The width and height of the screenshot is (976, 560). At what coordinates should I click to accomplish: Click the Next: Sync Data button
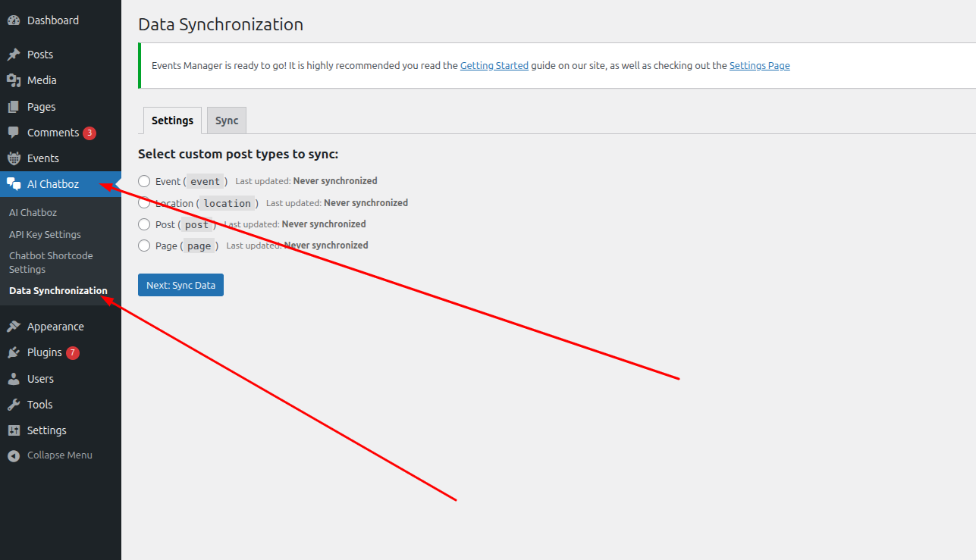[180, 285]
